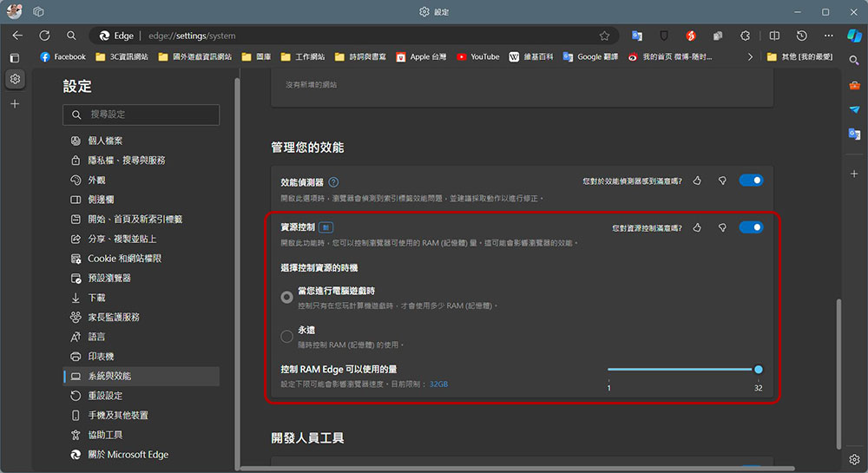
Task: Toggle the 效能偵測器 switch
Action: 751,181
